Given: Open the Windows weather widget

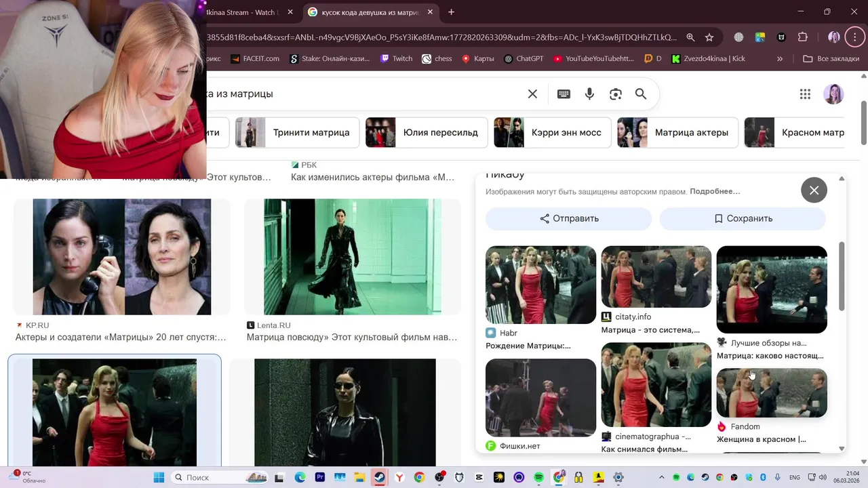Looking at the screenshot, I should pos(27,477).
